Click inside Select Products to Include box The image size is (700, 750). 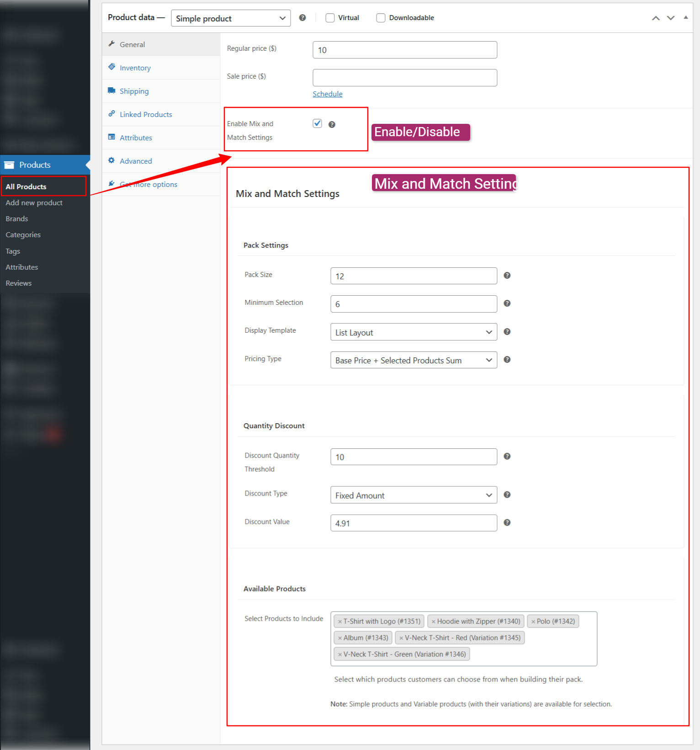[464, 638]
